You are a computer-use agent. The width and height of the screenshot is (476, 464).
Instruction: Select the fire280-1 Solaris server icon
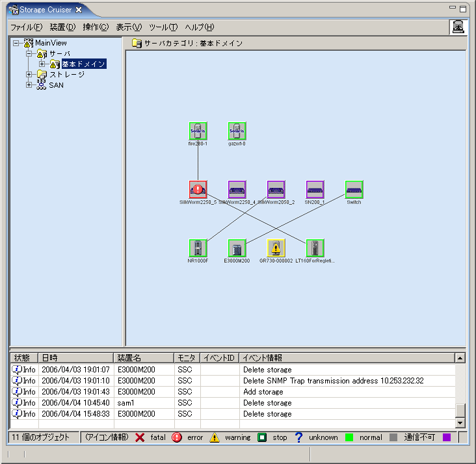pyautogui.click(x=198, y=131)
